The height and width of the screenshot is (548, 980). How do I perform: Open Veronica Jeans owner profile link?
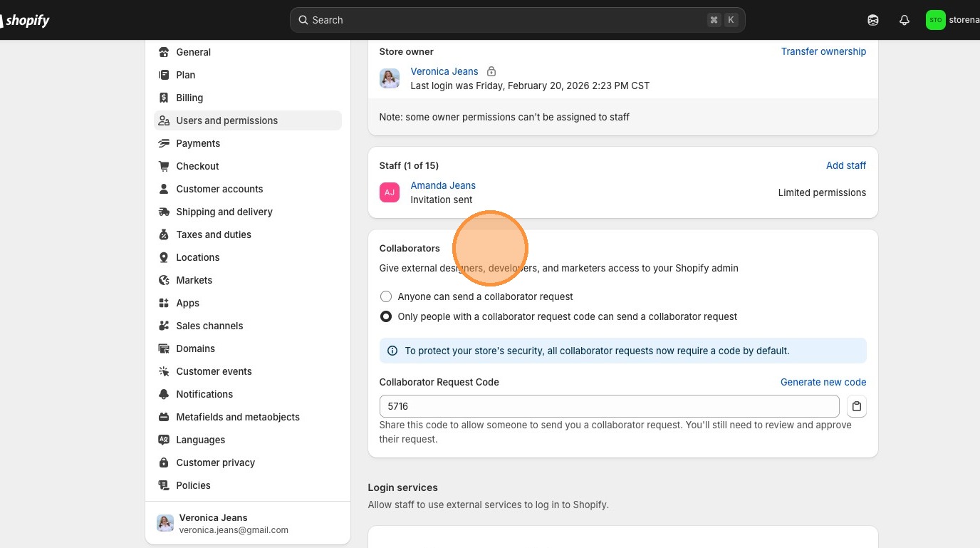click(444, 71)
